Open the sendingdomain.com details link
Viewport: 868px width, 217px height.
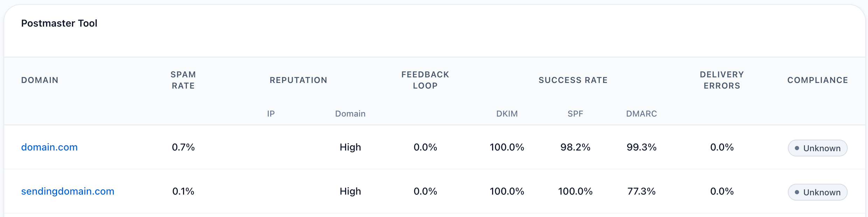[x=68, y=191]
